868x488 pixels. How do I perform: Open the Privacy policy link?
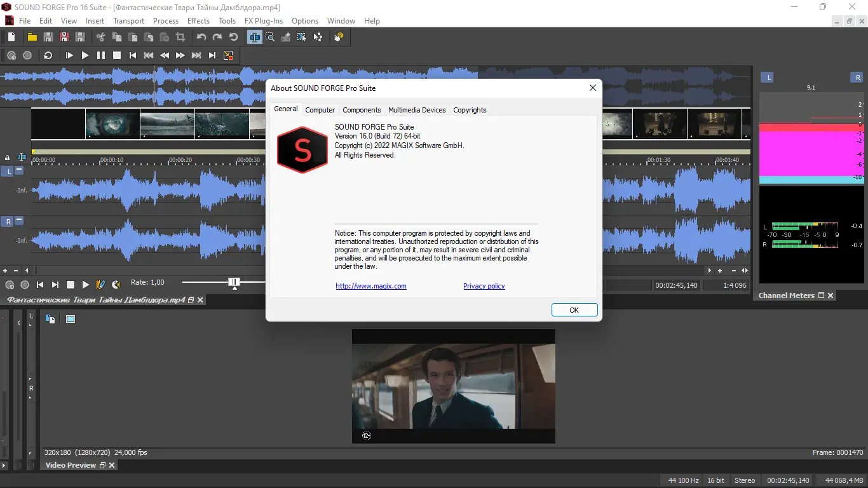(484, 286)
